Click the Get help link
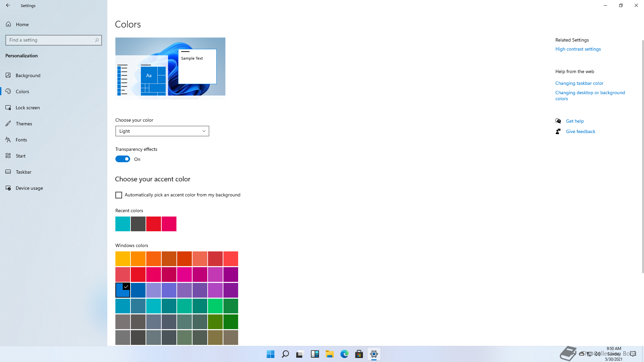This screenshot has width=644, height=362. pos(575,121)
